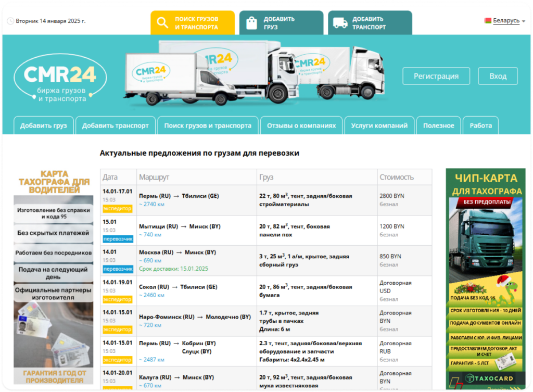Click the shopping bag cargo icon

[251, 23]
